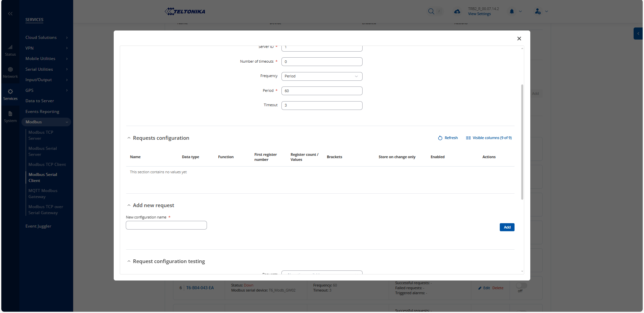Viewport: 644px width, 313px height.
Task: Open Modbus TCP Client menu item
Action: tap(47, 165)
